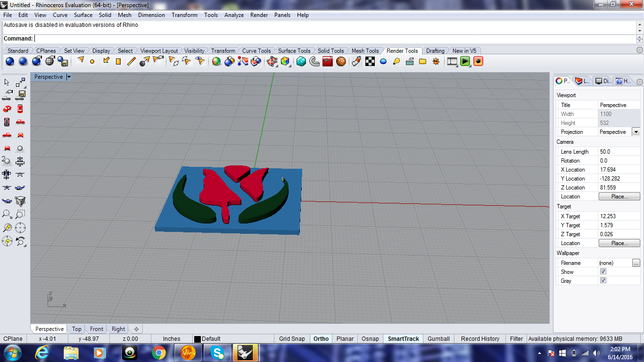Click the yellow folder icon in Render Tools

tap(423, 61)
